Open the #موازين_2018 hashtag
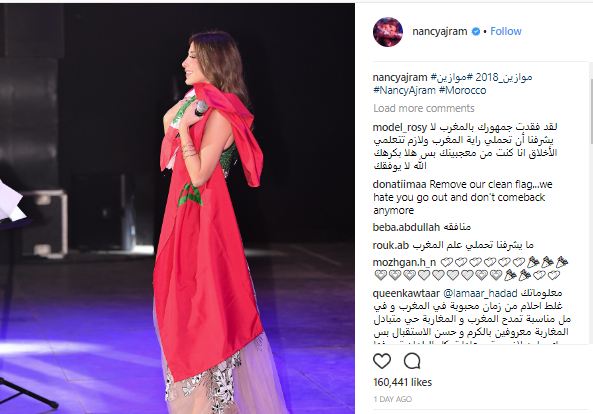 [500, 78]
